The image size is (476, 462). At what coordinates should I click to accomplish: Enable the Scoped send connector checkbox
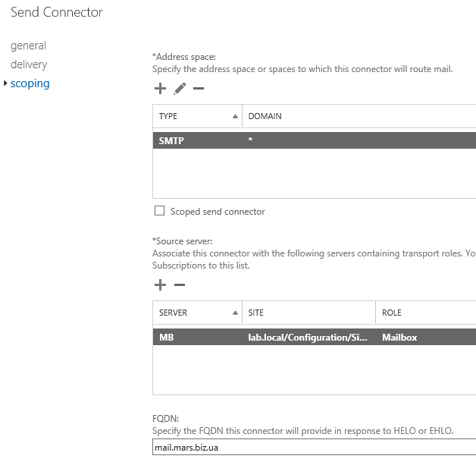tap(159, 211)
